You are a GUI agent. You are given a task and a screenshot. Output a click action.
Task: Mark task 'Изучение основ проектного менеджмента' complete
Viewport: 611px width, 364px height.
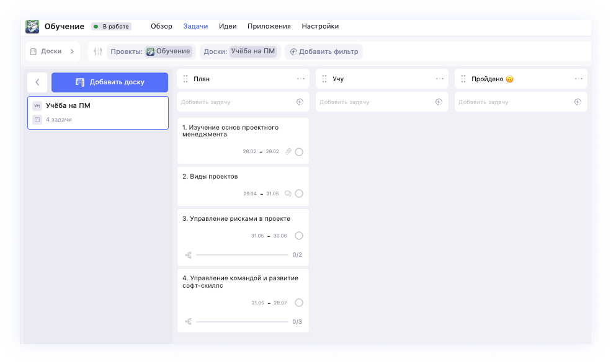pos(299,152)
